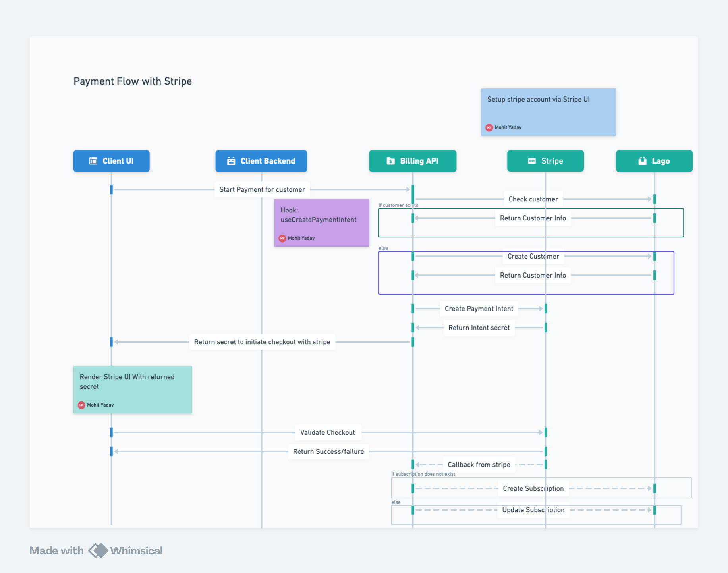Click the 'Create Subscription' message label

(533, 488)
